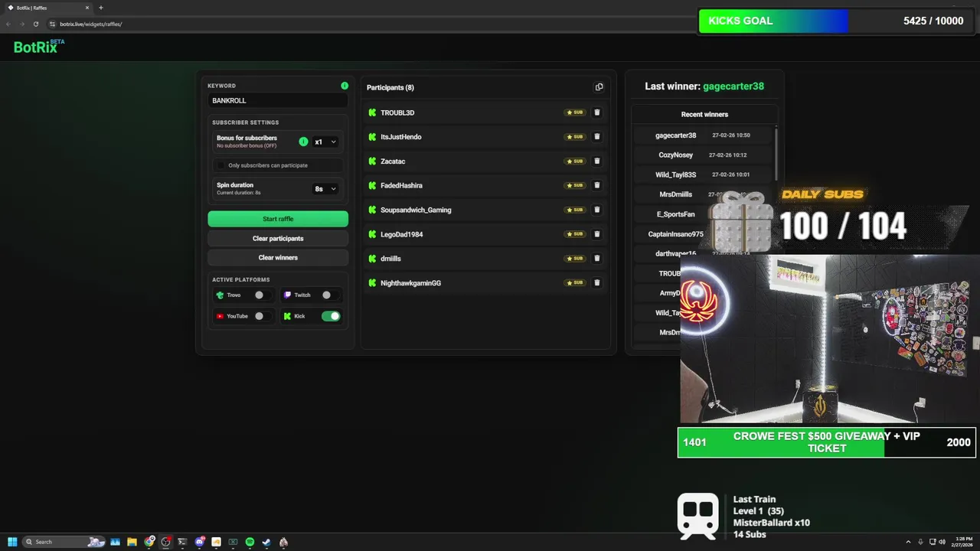Click subscriber bonus info icon
Screen dimensions: 980x551
303,142
